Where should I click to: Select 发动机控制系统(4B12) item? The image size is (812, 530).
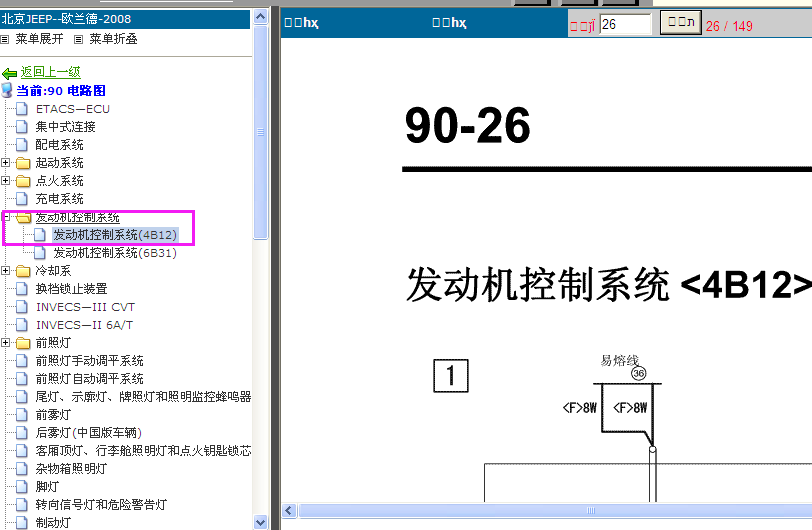point(115,235)
